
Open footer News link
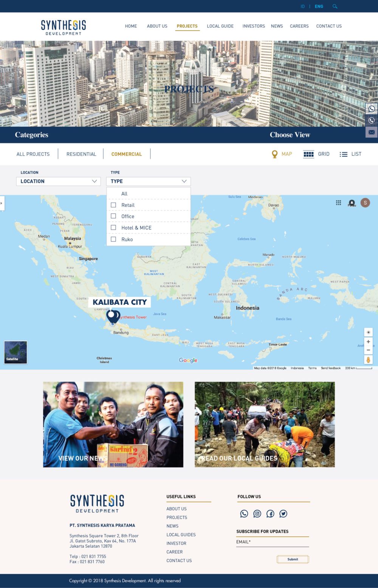(172, 526)
